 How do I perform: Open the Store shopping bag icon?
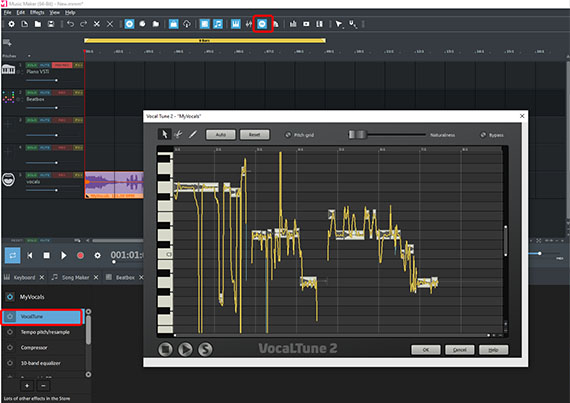(174, 24)
